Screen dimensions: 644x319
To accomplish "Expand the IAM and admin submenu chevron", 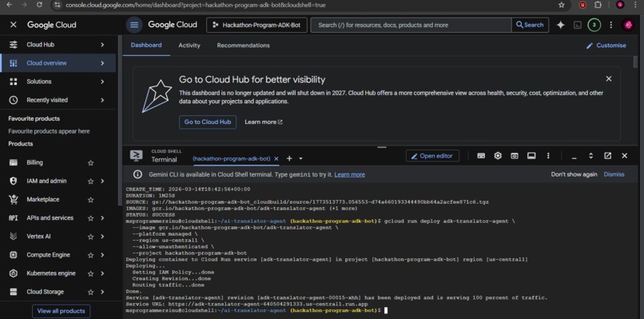I will (102, 181).
